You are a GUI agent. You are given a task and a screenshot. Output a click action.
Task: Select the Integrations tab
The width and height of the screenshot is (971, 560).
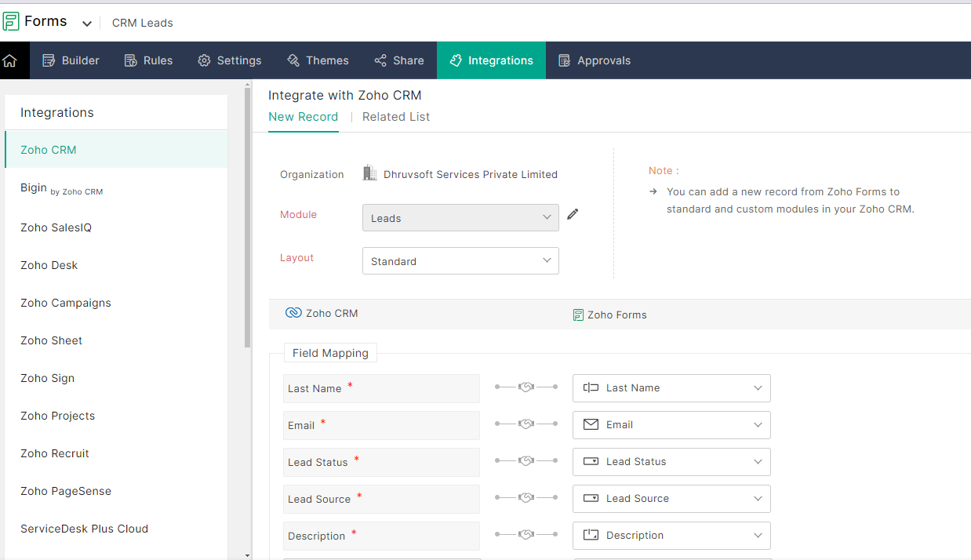tap(491, 60)
